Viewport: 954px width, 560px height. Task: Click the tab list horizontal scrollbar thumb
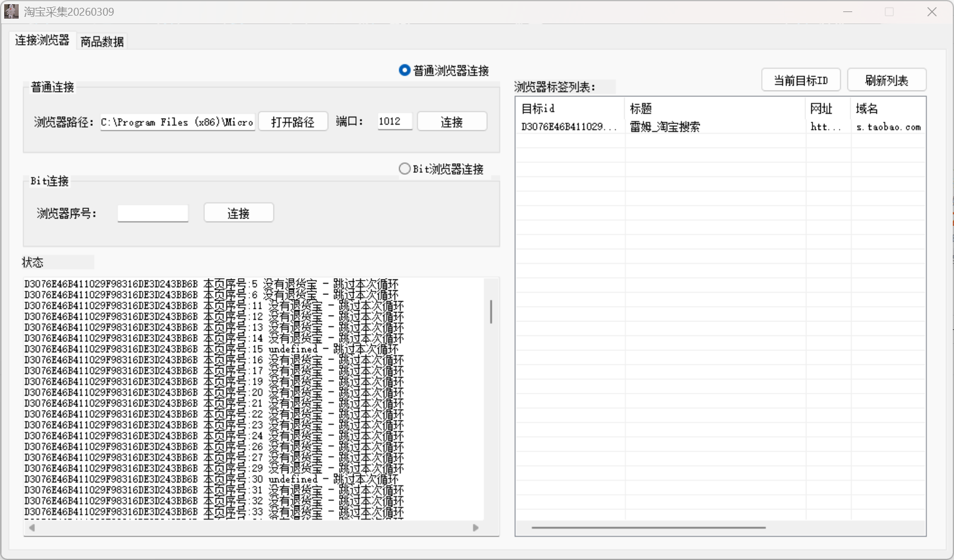pos(649,527)
